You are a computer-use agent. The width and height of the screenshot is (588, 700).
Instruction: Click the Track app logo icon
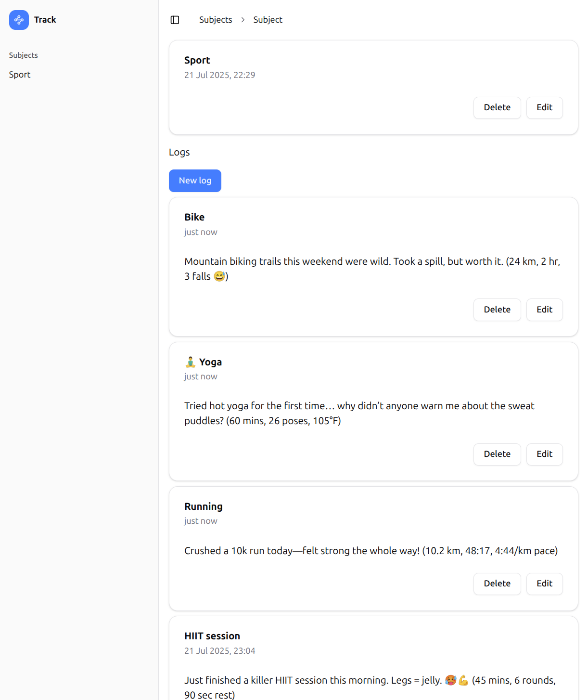tap(19, 20)
